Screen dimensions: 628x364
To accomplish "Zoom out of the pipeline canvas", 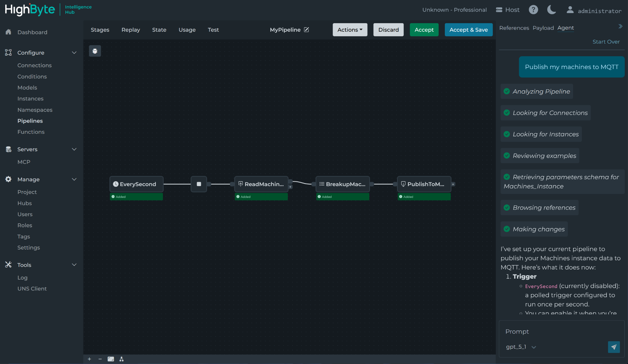I will coord(100,359).
